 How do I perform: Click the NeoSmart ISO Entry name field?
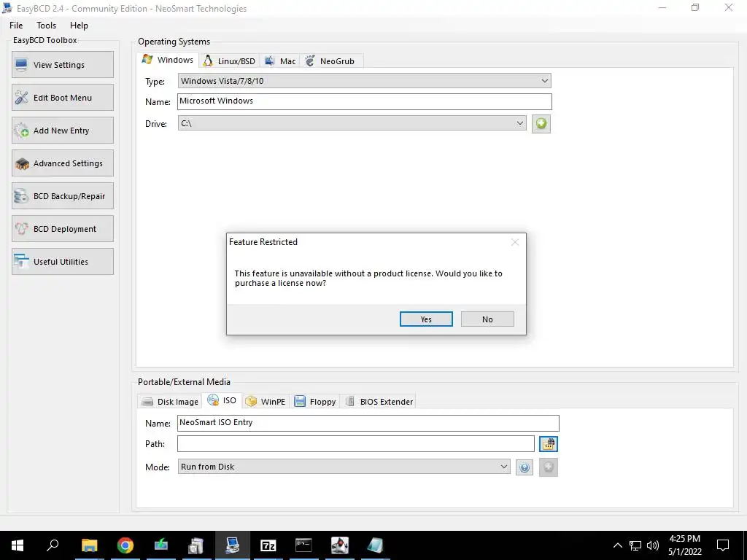point(368,423)
